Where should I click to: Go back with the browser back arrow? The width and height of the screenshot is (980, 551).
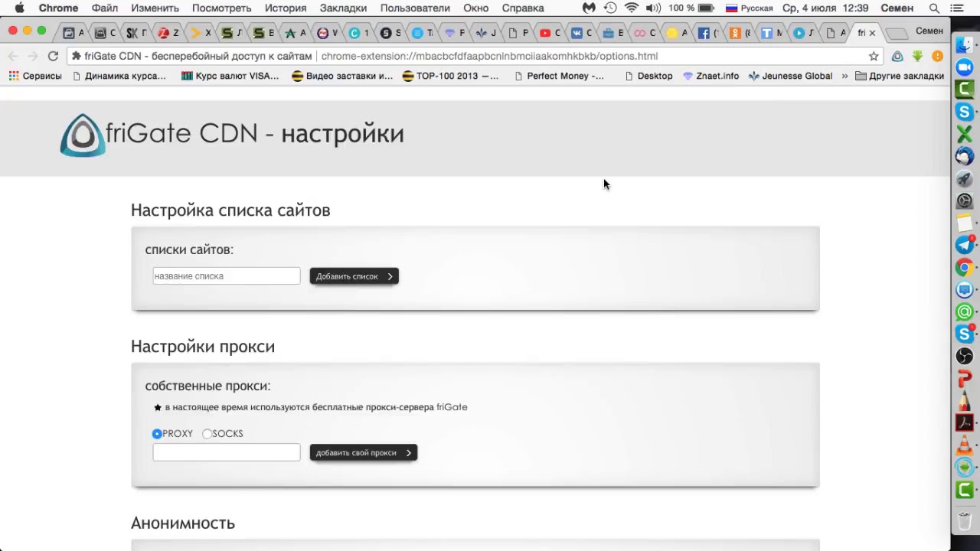[x=13, y=56]
